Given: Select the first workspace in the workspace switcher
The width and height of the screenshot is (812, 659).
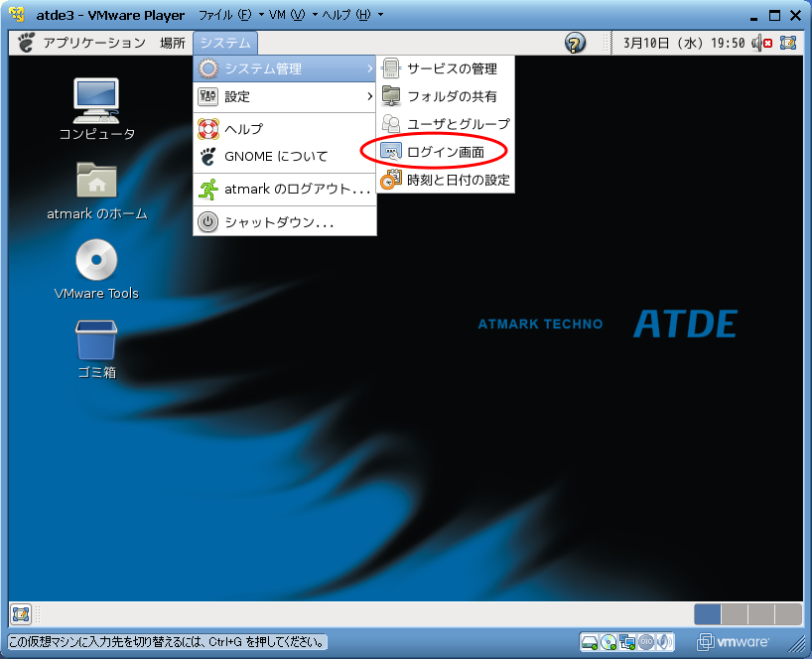Looking at the screenshot, I should point(708,614).
